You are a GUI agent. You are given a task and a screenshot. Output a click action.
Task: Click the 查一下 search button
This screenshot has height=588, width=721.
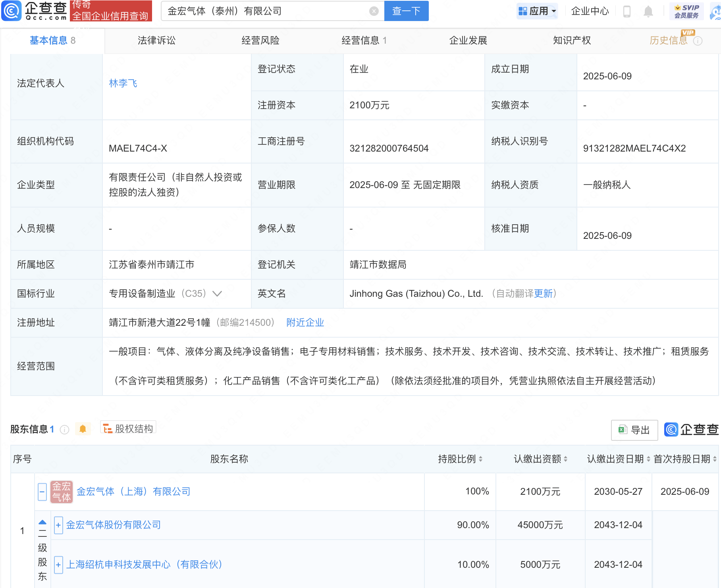[x=406, y=11]
